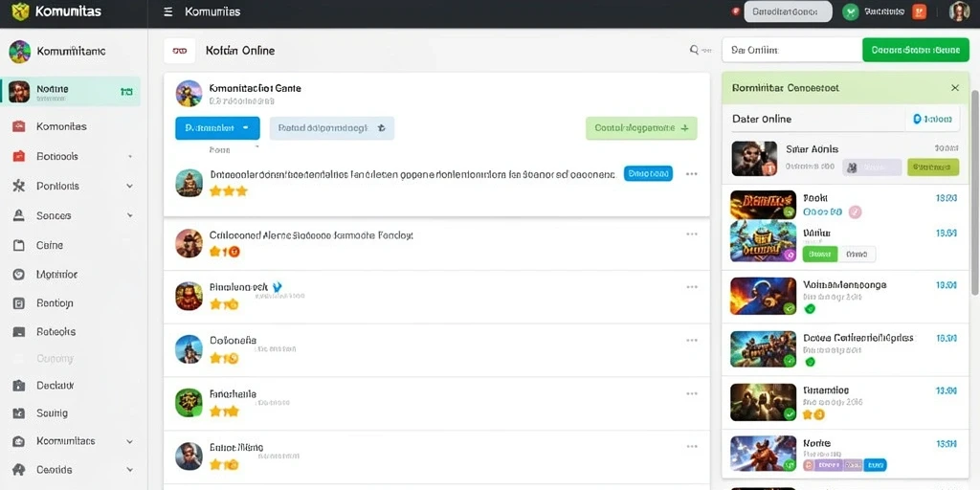Viewport: 980px width, 490px height.
Task: Click the red Komunitas sidebar icon
Action: (19, 126)
